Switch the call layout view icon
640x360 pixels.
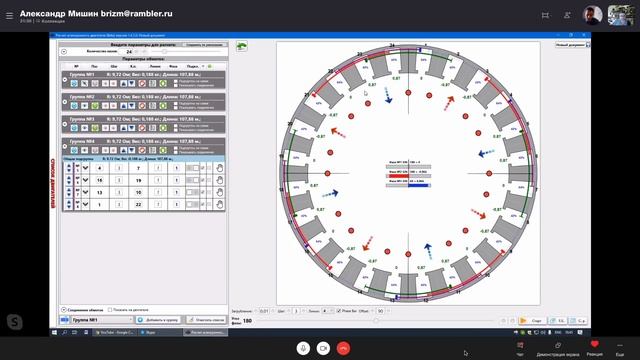point(545,16)
